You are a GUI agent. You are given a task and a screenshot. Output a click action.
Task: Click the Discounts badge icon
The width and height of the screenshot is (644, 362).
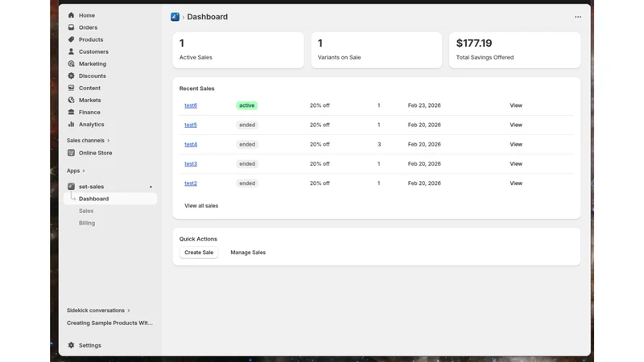coord(71,76)
